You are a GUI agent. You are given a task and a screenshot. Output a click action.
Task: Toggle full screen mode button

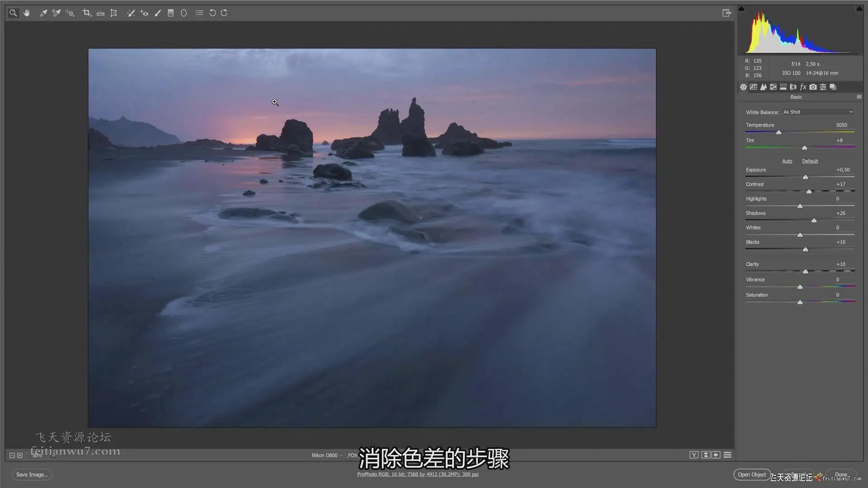(726, 13)
